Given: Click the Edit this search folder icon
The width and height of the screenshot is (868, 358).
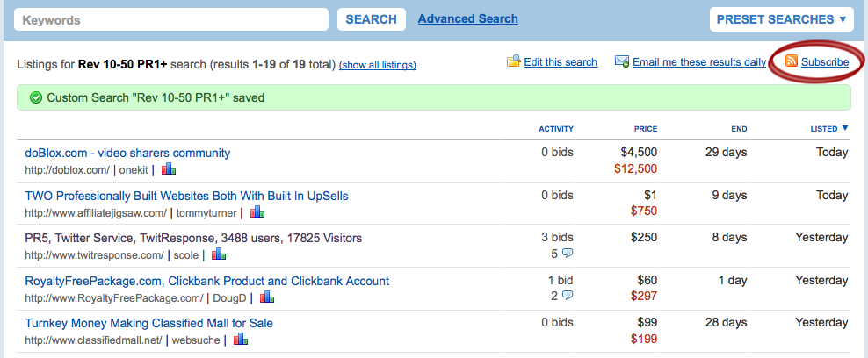Looking at the screenshot, I should click(x=514, y=61).
